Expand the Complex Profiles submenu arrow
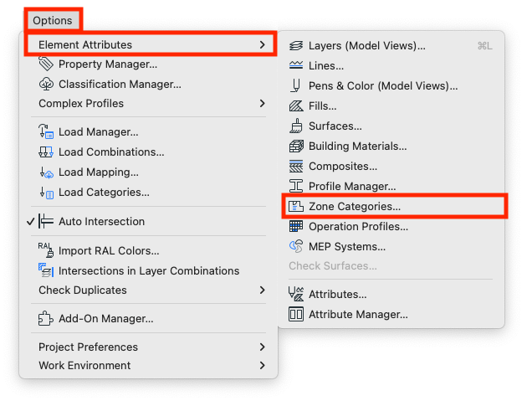Screen dimensions: 532x401 [x=262, y=103]
